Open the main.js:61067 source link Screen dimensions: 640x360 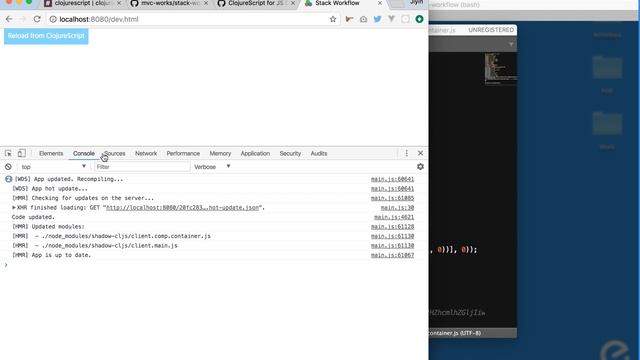[392, 255]
